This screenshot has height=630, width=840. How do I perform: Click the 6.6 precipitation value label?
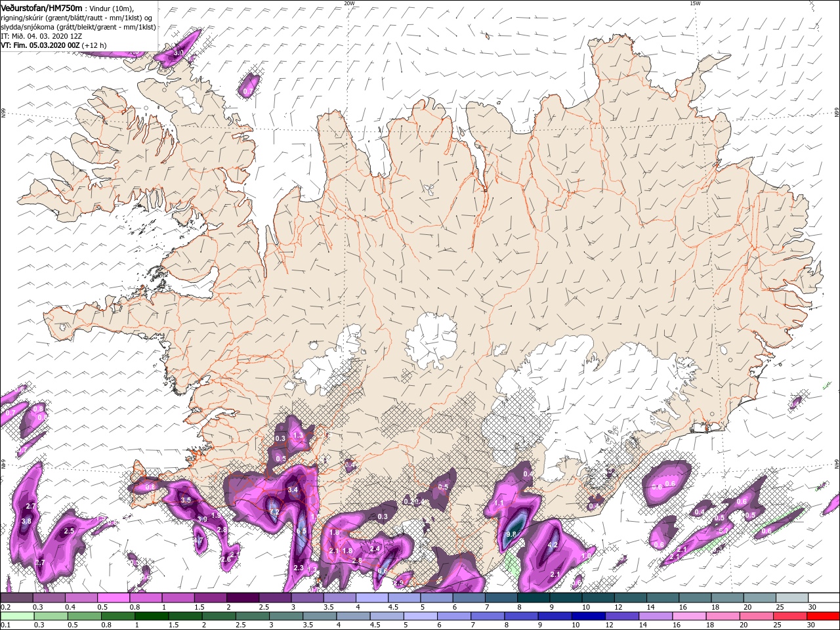[x=382, y=571]
